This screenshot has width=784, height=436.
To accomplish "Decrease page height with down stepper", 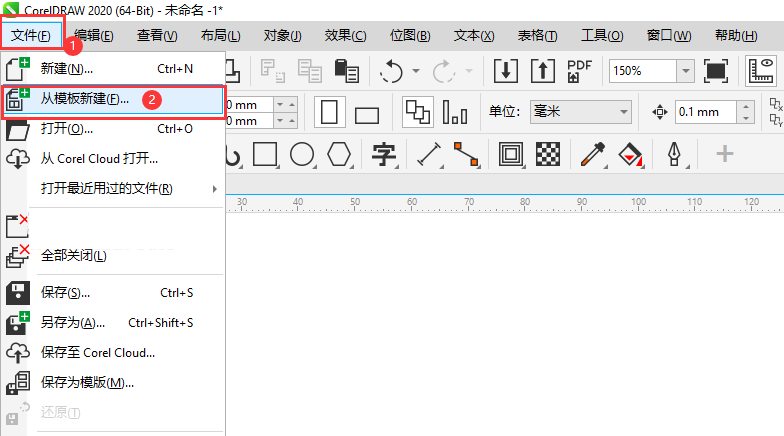I will coord(280,120).
